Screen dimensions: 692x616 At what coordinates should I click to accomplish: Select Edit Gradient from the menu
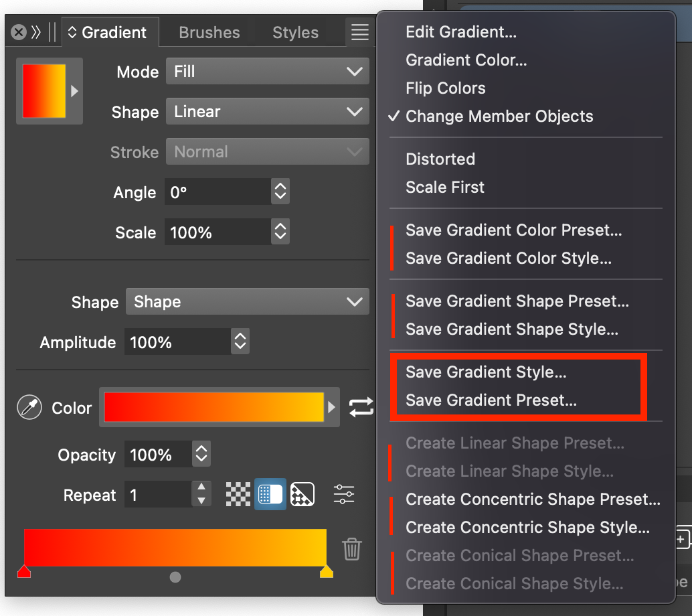[461, 32]
